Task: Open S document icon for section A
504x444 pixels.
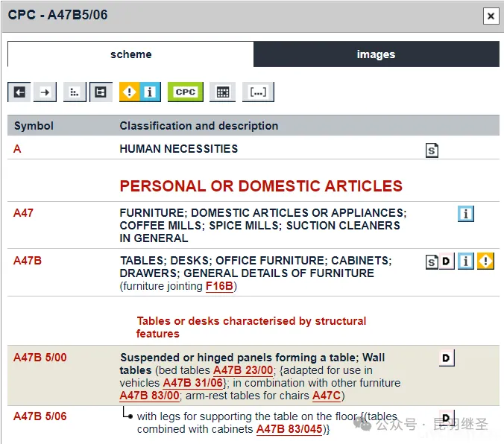Action: coord(432,150)
